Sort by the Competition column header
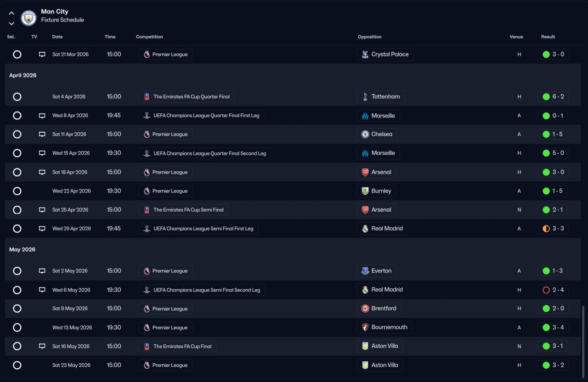 pos(149,37)
